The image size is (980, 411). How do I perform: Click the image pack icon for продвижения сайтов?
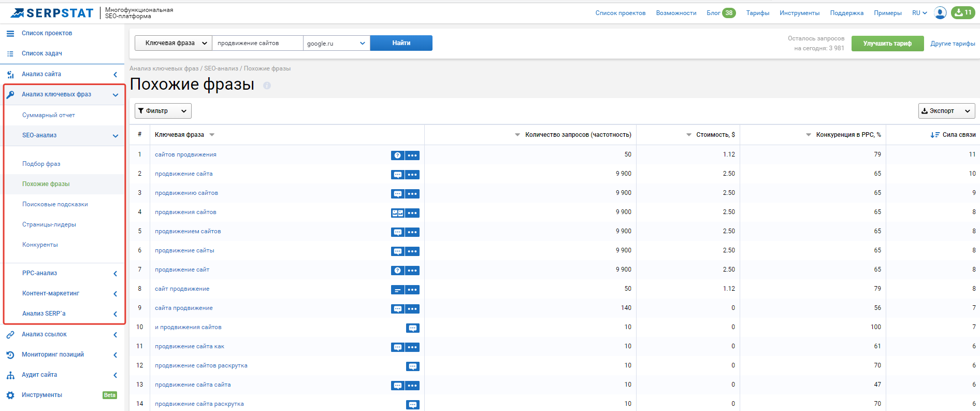(397, 213)
